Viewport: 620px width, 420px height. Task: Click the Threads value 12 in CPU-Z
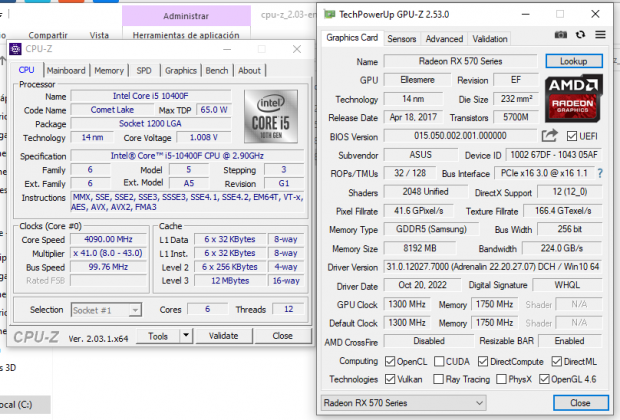click(289, 309)
